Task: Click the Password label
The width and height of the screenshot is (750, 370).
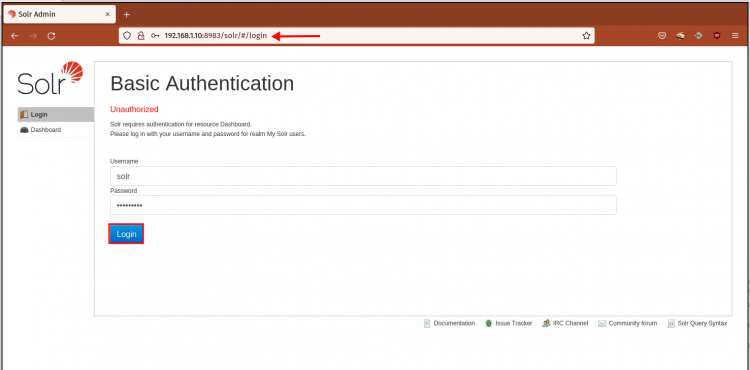Action: tap(123, 191)
